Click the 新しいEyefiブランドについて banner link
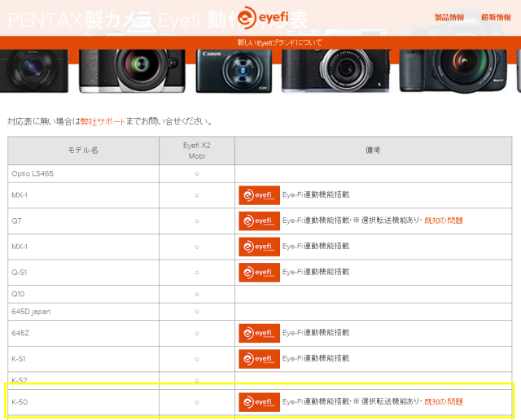 279,42
